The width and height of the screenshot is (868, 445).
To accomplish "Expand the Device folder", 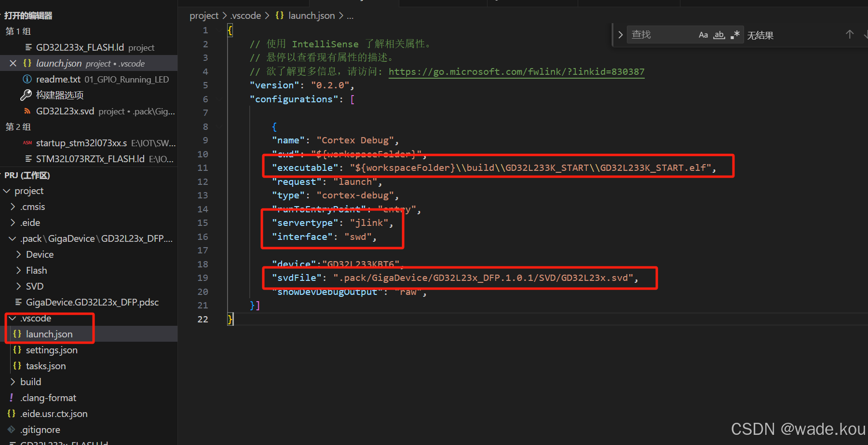I will [18, 255].
